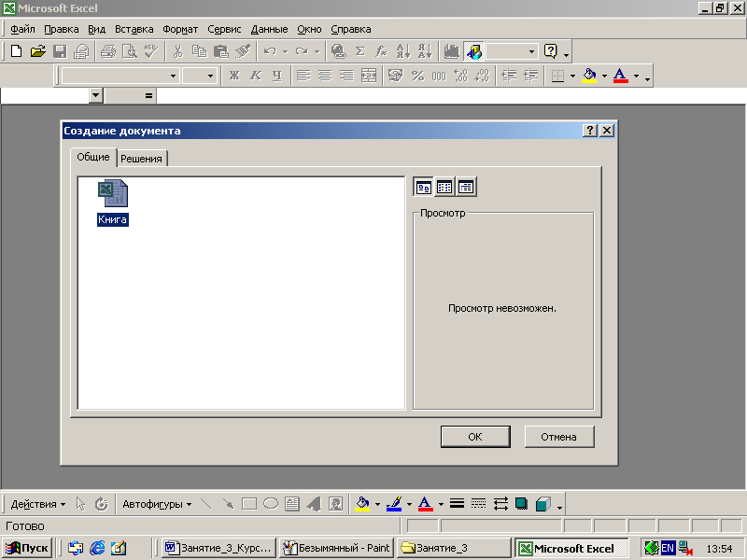Switch to Занятие_3_Курс Word taskbar button
This screenshot has width=747, height=560.
(219, 548)
